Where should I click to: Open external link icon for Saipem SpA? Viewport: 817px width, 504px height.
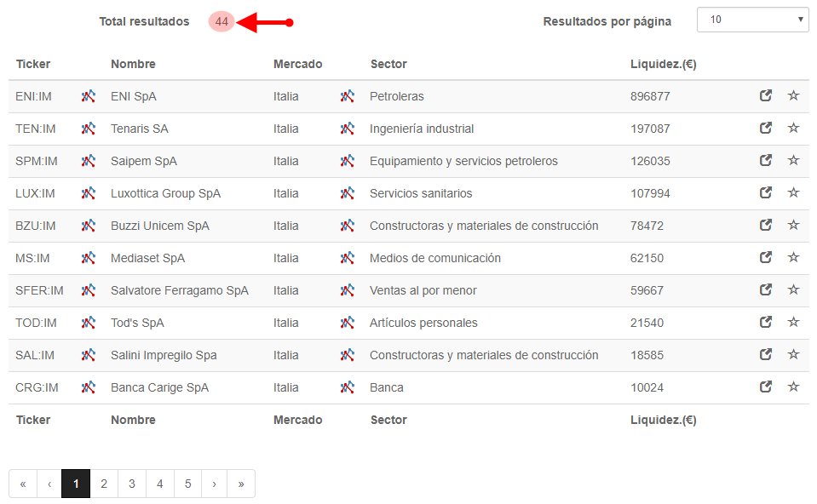(x=765, y=160)
